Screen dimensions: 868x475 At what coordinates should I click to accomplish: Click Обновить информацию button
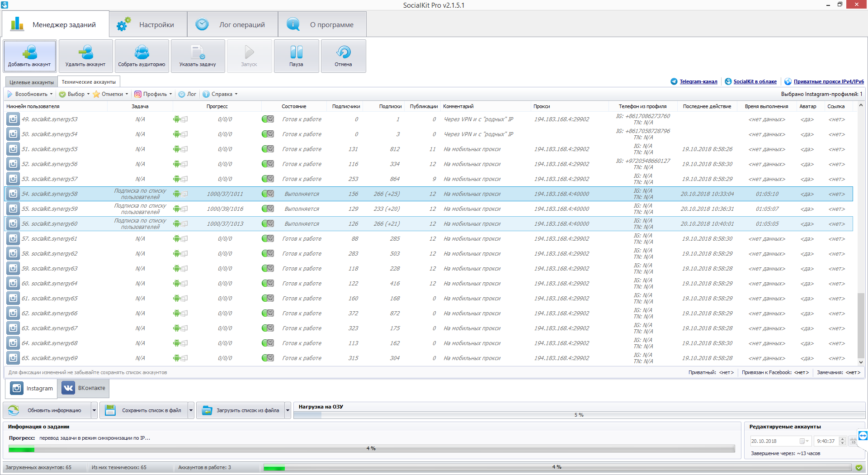[47, 410]
